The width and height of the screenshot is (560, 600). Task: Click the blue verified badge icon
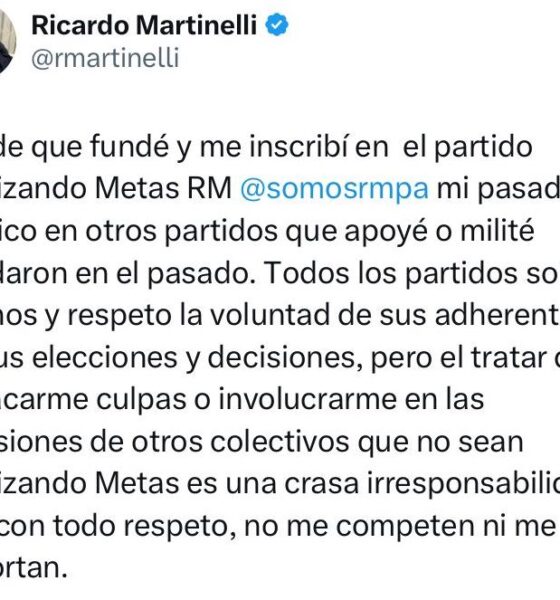tap(277, 25)
